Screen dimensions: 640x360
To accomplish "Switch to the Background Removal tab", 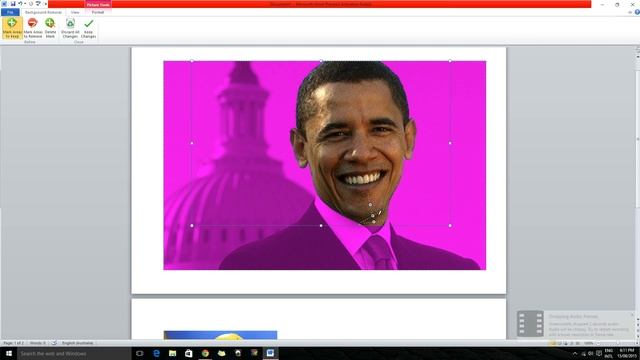I will tap(43, 12).
